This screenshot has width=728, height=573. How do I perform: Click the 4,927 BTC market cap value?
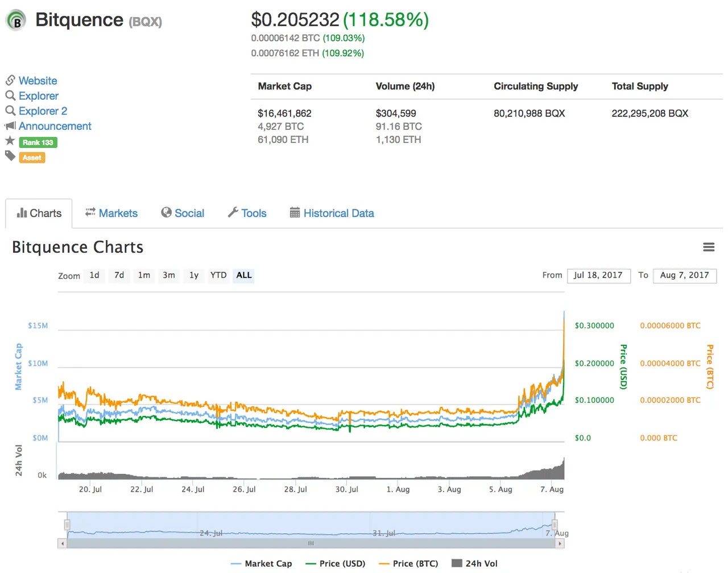click(x=281, y=126)
